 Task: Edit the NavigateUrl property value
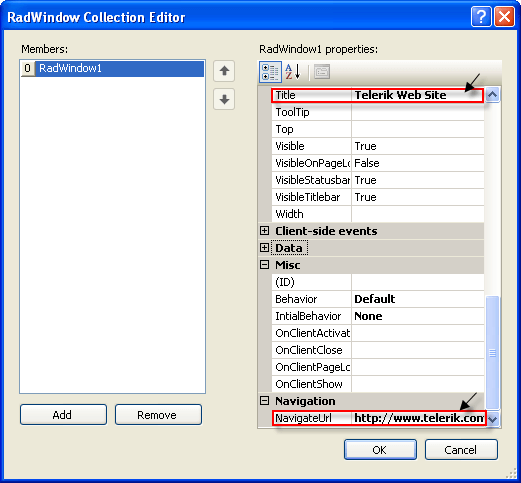[418, 418]
